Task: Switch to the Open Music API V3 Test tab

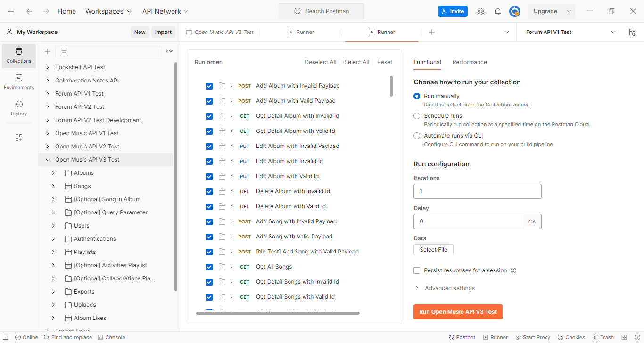Action: pyautogui.click(x=220, y=32)
